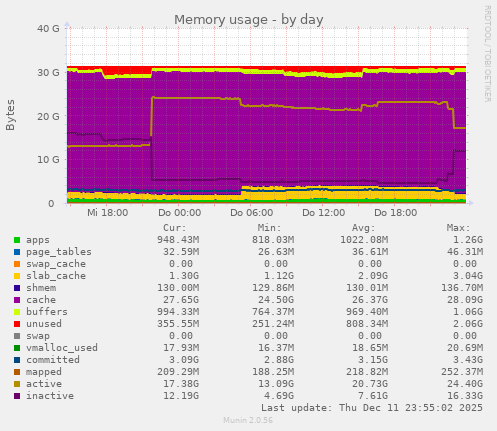Viewport: 497px width, 431px height.
Task: Click the 'active' legend label
Action: (x=44, y=384)
